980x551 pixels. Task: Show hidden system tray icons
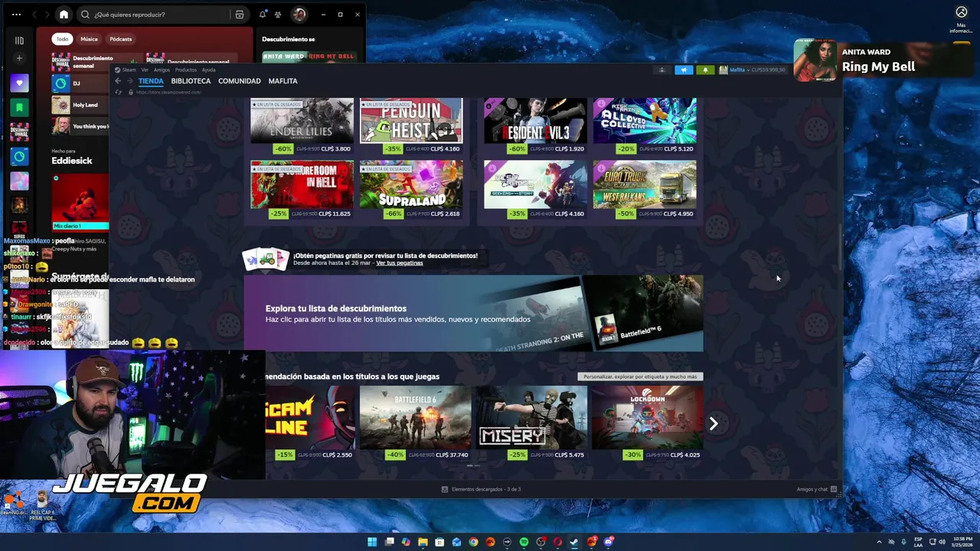pyautogui.click(x=879, y=542)
